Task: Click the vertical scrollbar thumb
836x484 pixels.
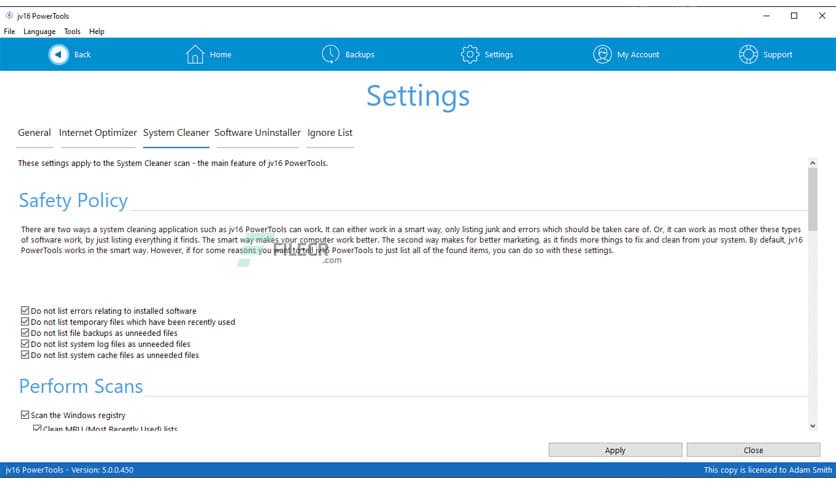Action: (x=813, y=199)
